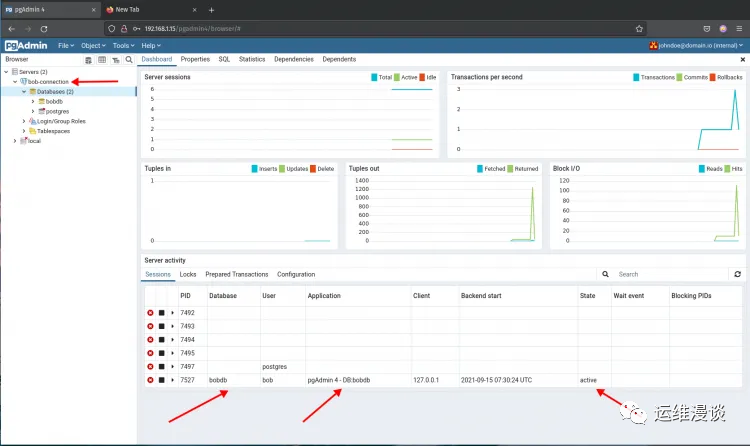Open the Object menu
Viewport: 750px width, 446px height.
click(93, 45)
